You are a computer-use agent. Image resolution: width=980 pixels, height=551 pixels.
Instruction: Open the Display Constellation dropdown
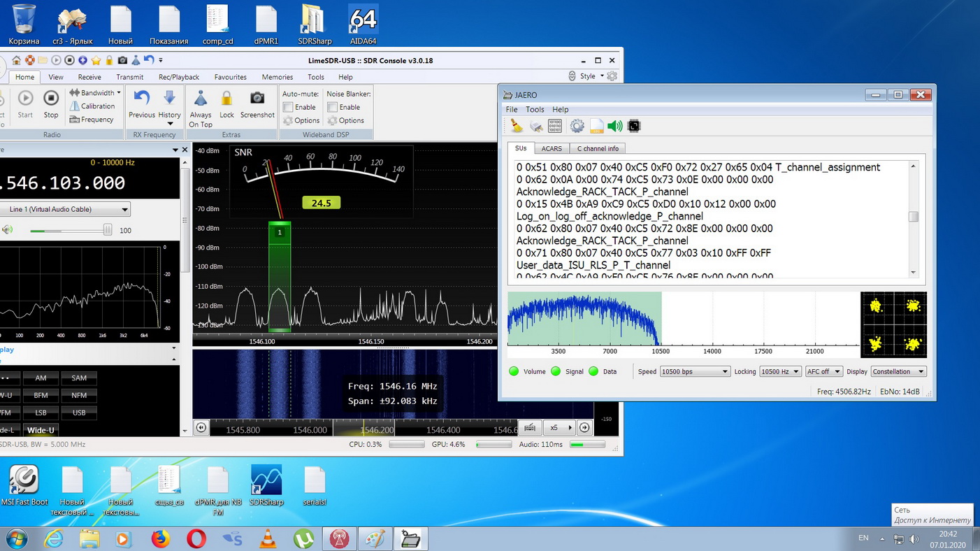898,371
